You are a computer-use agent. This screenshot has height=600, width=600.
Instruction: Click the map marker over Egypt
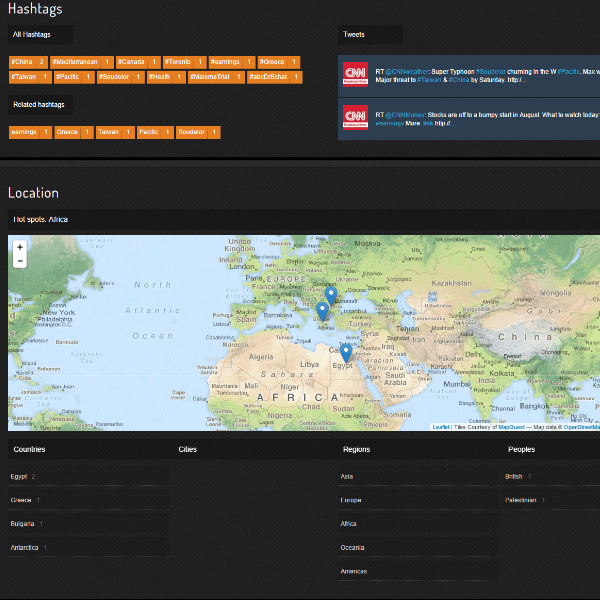[x=346, y=353]
